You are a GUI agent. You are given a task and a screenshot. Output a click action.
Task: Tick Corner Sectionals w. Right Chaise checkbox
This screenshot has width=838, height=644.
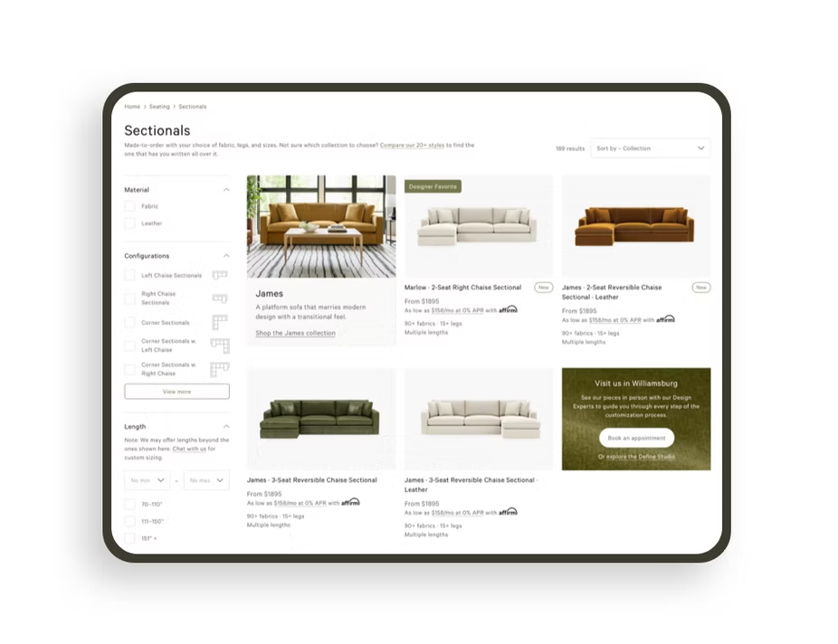point(129,369)
